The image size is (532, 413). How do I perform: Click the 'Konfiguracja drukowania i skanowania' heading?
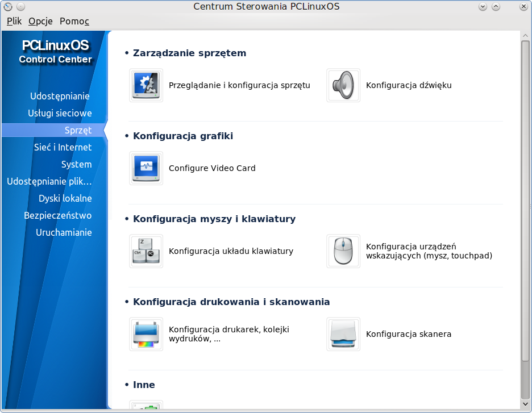tap(231, 302)
